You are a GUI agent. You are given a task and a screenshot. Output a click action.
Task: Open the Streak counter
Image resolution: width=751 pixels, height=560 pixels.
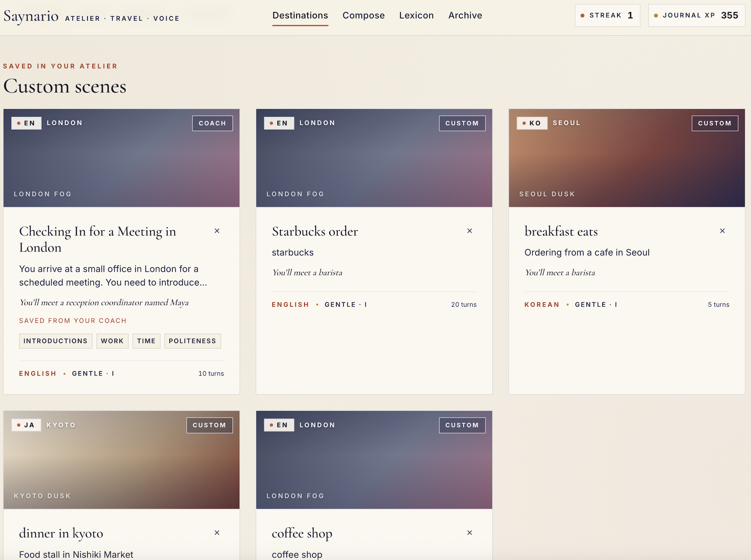click(607, 15)
